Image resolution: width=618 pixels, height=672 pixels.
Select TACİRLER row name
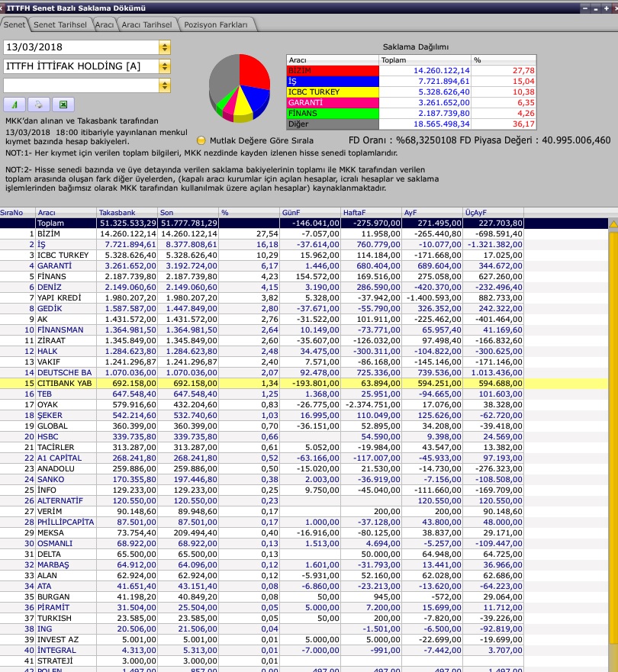[56, 448]
